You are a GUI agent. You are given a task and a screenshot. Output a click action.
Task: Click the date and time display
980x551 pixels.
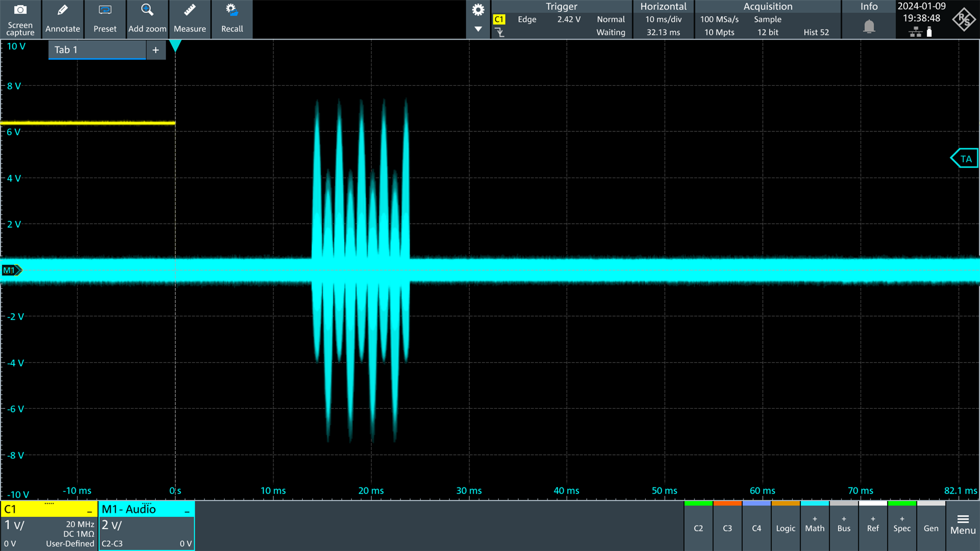click(x=921, y=12)
